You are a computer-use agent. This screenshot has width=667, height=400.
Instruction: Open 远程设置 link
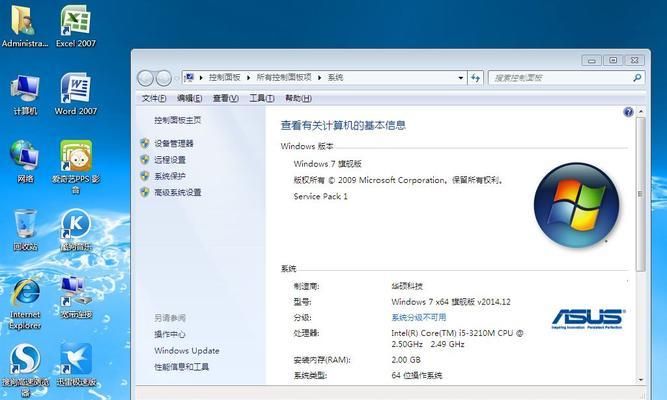tap(170, 160)
